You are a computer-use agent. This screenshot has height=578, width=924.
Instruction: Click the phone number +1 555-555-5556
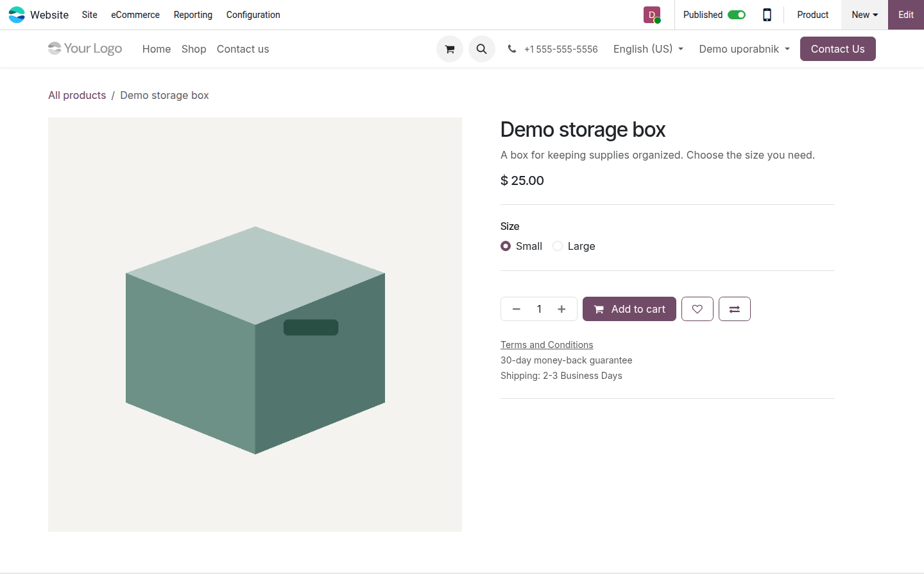click(561, 49)
